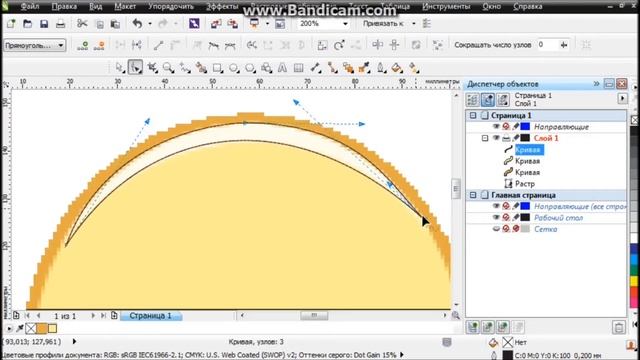Collapse the Страница 1 tree node

coord(473,116)
